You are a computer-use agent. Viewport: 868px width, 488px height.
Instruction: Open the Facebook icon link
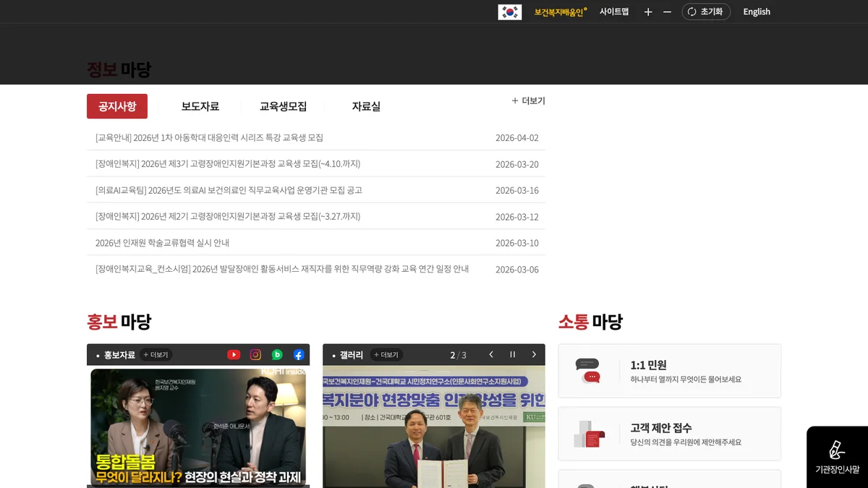pyautogui.click(x=299, y=355)
